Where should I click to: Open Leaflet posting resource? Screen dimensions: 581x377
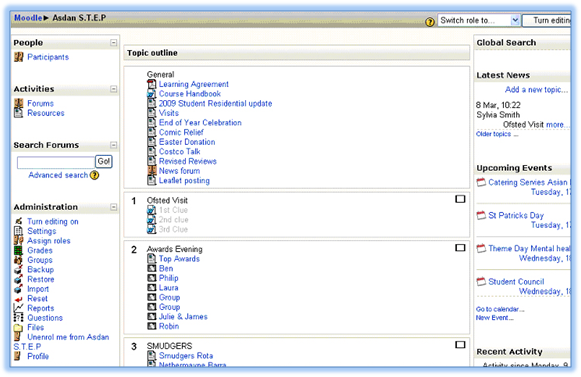click(184, 181)
